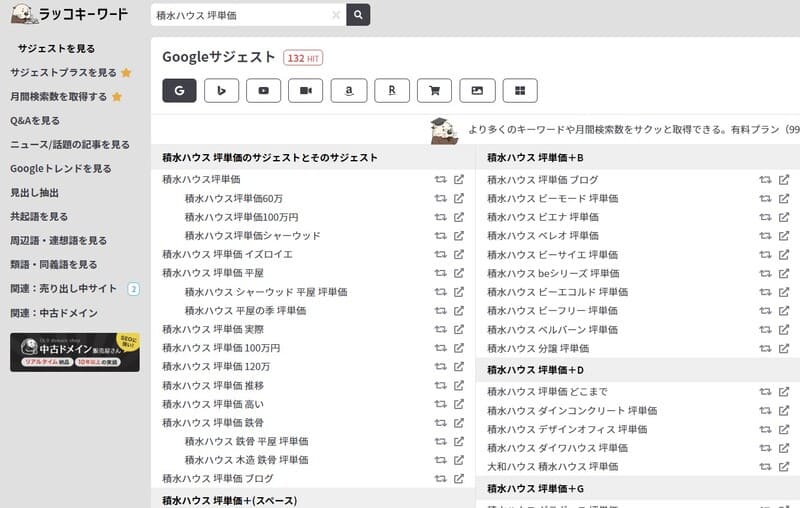Viewport: 800px width, 508px height.
Task: Re-search icon for 積水ハウス 坪単価 鉄骨
Action: (440, 422)
